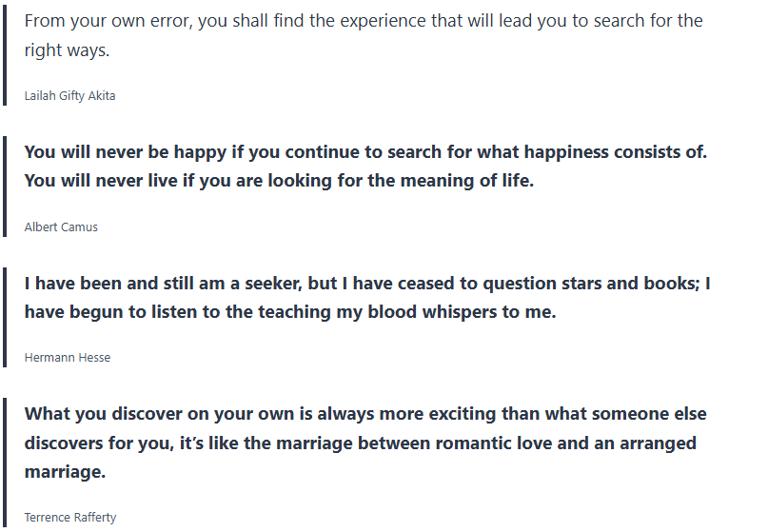This screenshot has height=532, width=768.
Task: Click the vertical bar beside the Camus quote
Action: (x=5, y=185)
